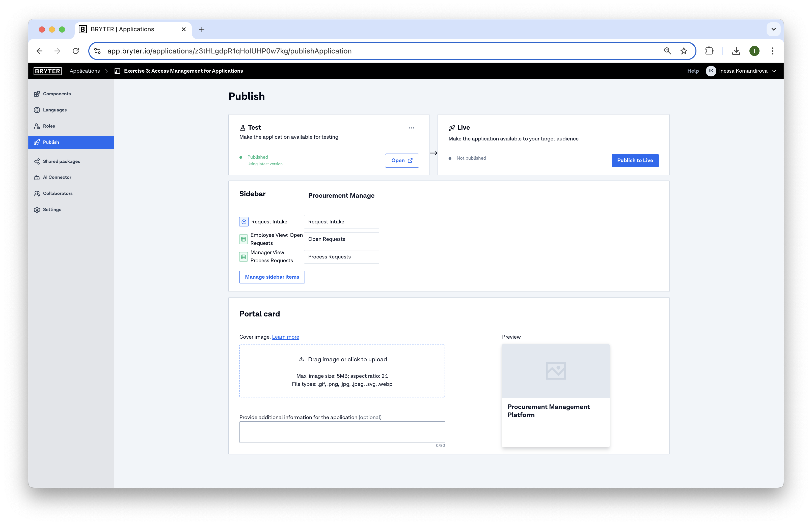Viewport: 812px width, 525px height.
Task: Bookmark page with the star icon
Action: coord(683,51)
